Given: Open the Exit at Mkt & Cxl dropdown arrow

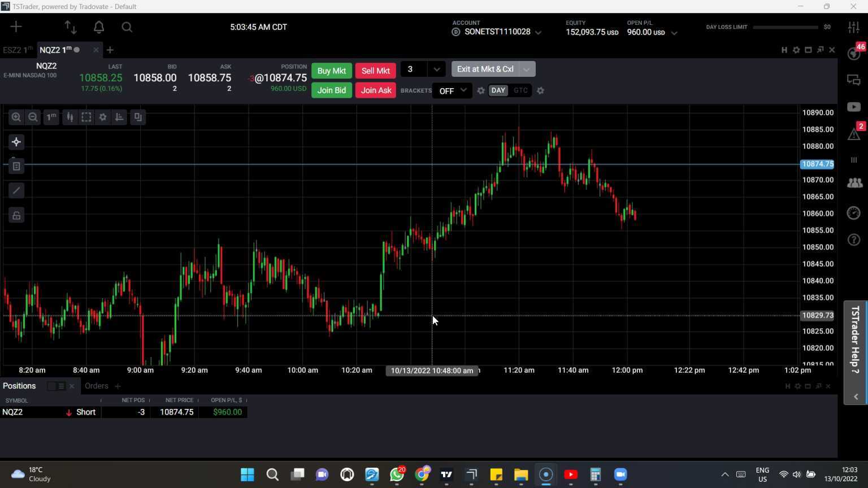Looking at the screenshot, I should pyautogui.click(x=526, y=69).
